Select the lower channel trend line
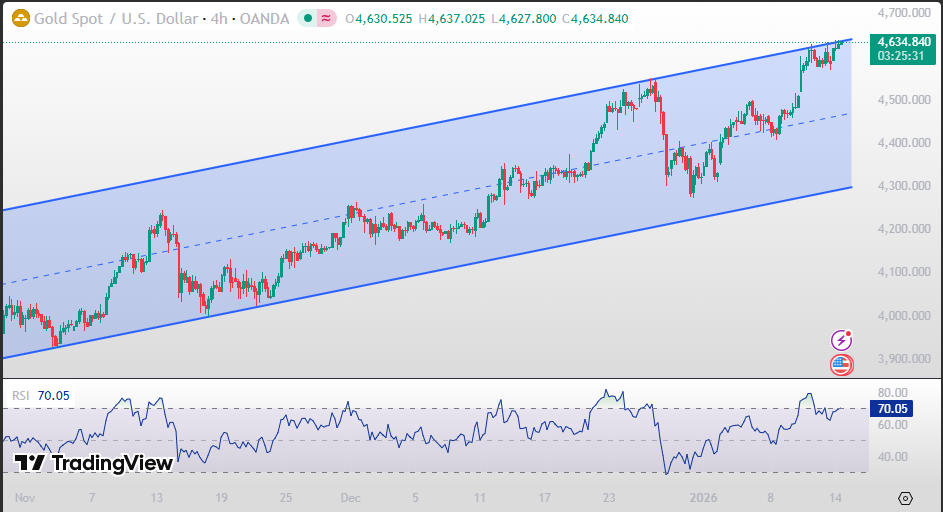Screen dimensions: 943x512 [x=400, y=277]
